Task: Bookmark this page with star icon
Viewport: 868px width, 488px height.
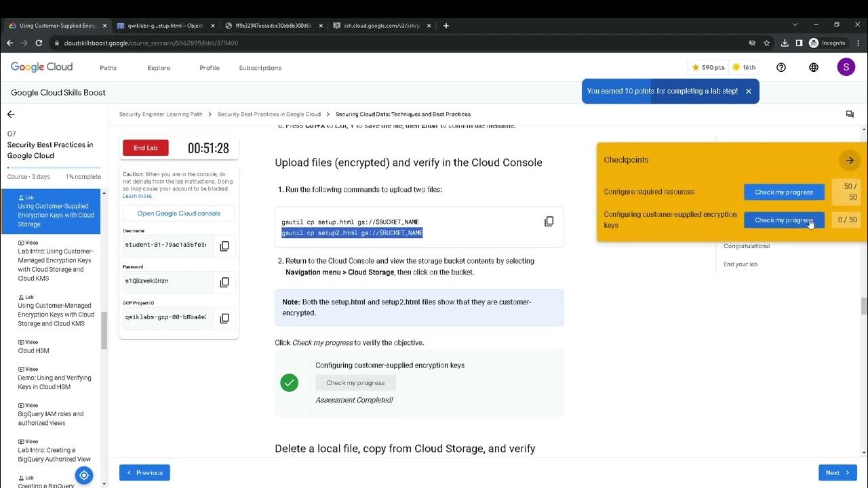Action: point(767,43)
